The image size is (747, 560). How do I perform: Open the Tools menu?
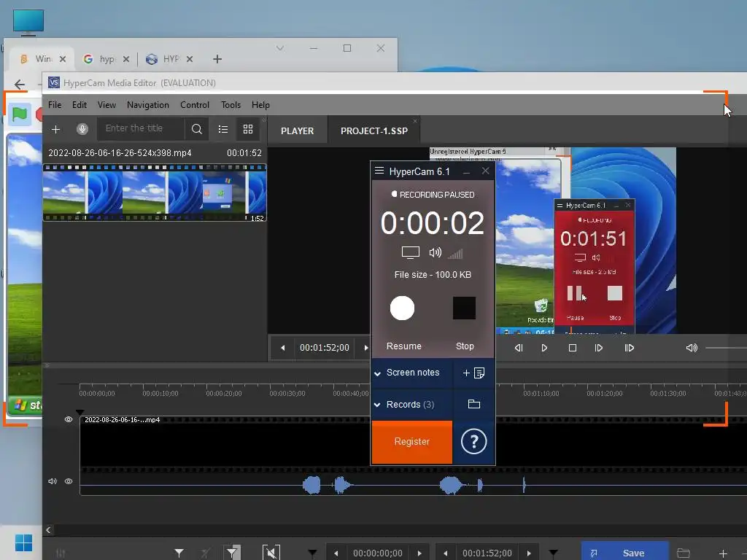click(x=231, y=105)
